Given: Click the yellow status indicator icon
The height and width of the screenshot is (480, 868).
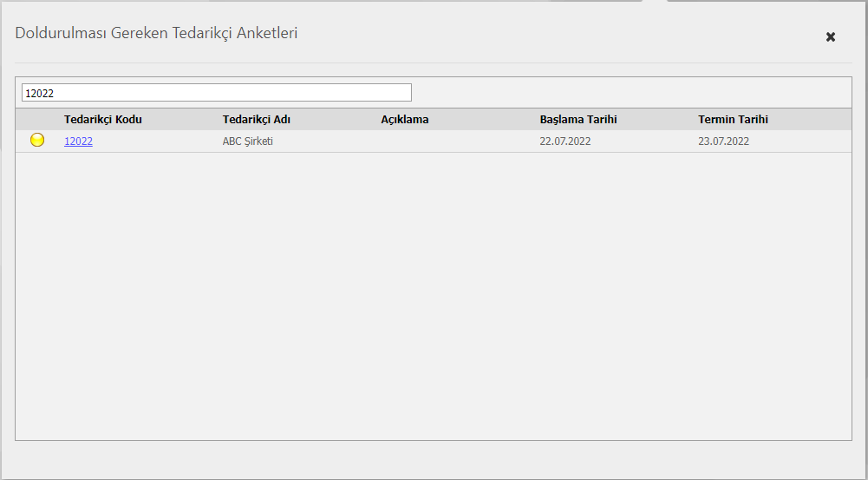Looking at the screenshot, I should 37,141.
